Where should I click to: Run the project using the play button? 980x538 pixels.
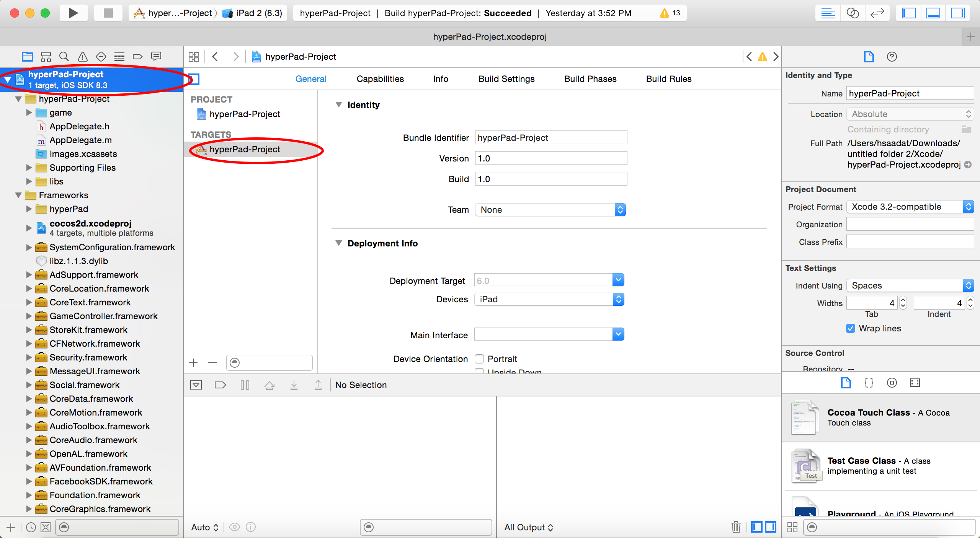[x=73, y=13]
